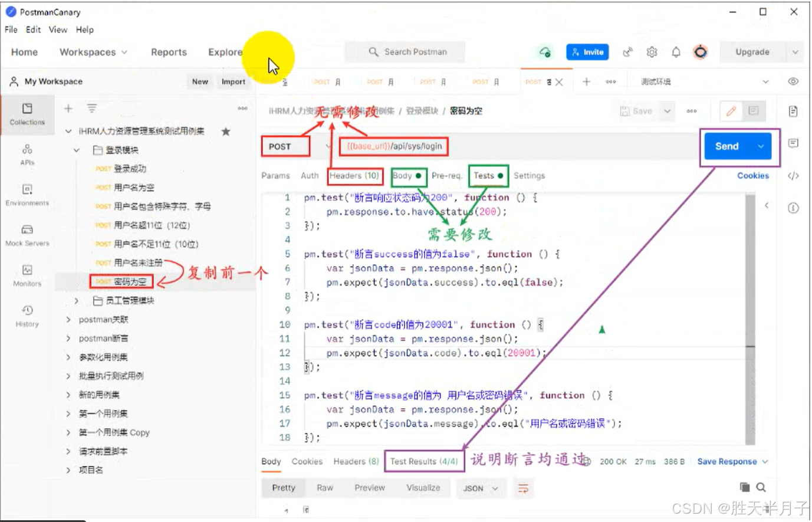Switch to the Auth tab
Screen dimensions: 812x522
coord(310,176)
